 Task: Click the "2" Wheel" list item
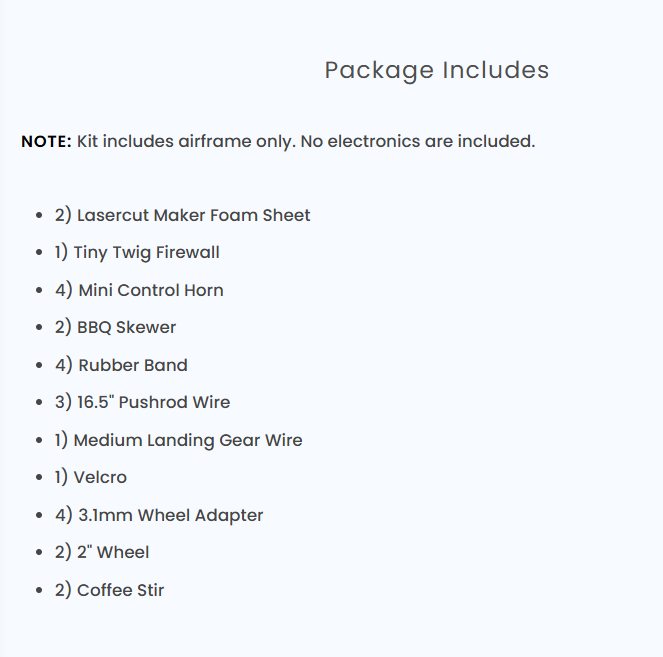click(102, 552)
